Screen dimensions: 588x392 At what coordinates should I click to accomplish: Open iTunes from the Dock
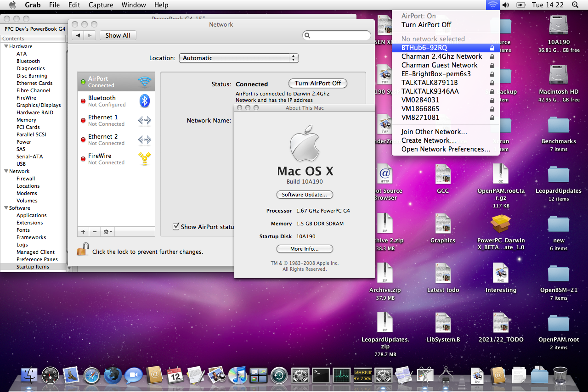(x=237, y=375)
